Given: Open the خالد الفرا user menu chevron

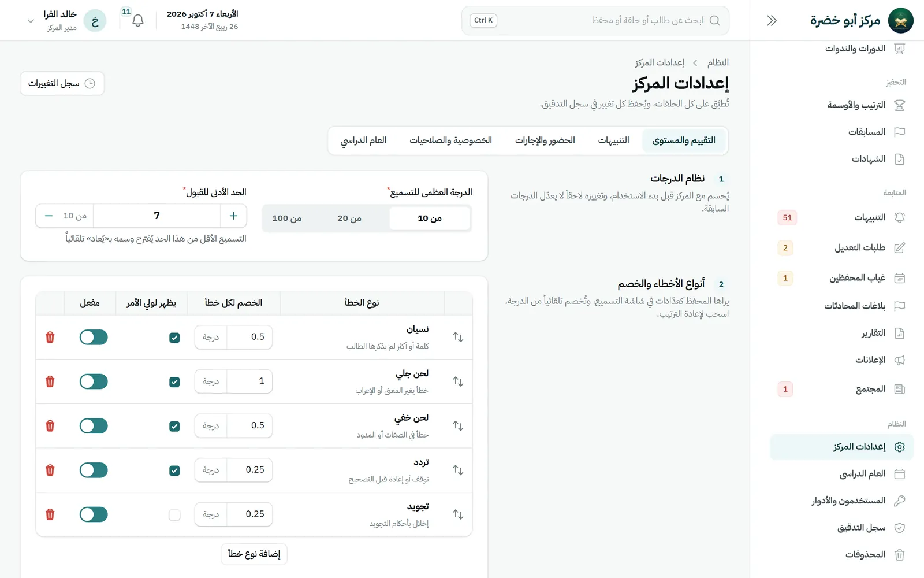Looking at the screenshot, I should point(31,21).
